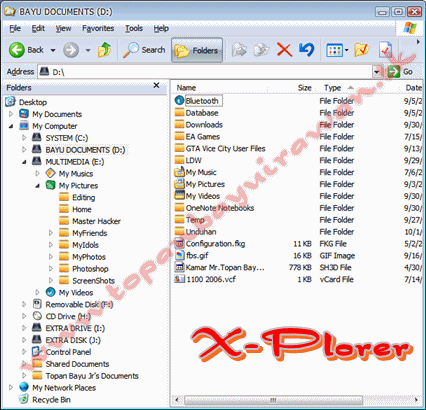The height and width of the screenshot is (410, 426).
Task: Click the horizontal scrollbar right arrow
Action: (416, 400)
